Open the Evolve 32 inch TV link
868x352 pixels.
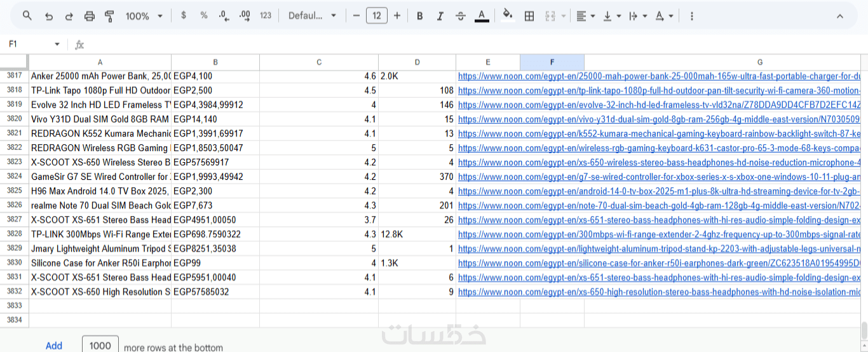click(658, 105)
